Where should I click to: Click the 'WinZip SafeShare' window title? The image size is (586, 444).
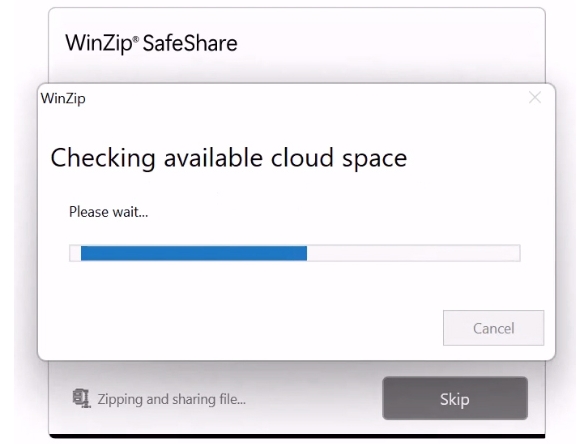coord(151,43)
